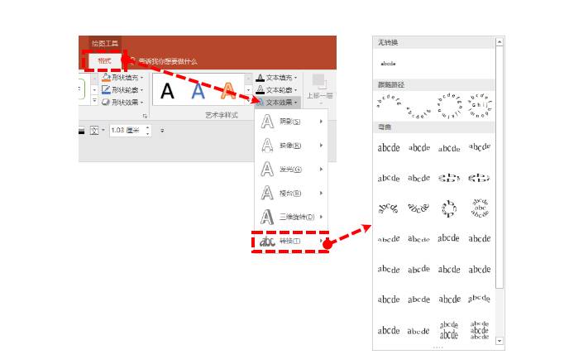Select the first abcde thumbnail under 弯曲
The width and height of the screenshot is (588, 364).
click(x=389, y=148)
